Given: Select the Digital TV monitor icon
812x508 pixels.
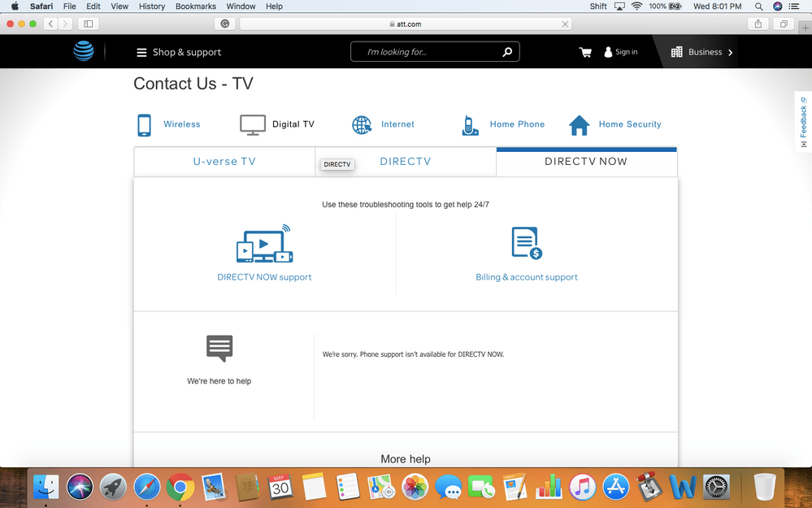Looking at the screenshot, I should (253, 125).
